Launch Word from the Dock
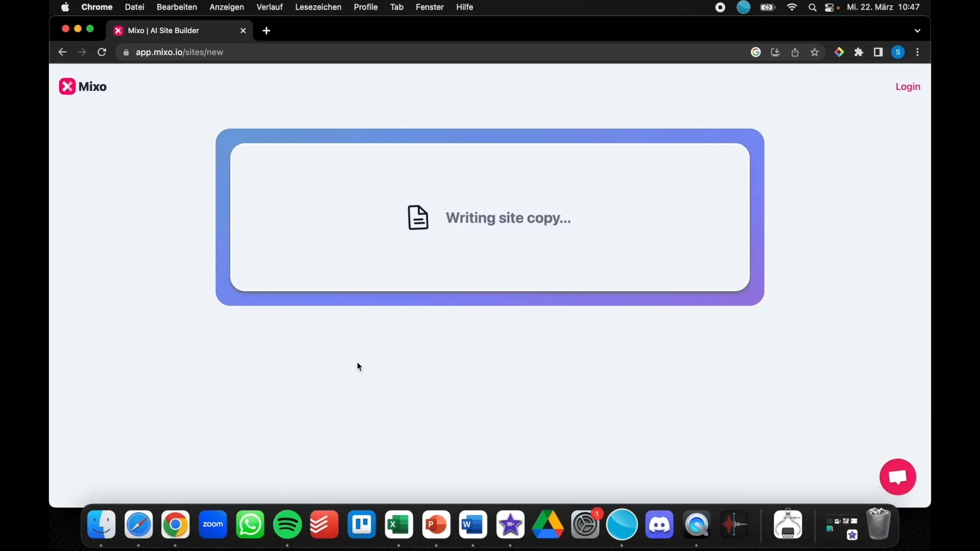Viewport: 980px width, 551px height. click(x=473, y=524)
